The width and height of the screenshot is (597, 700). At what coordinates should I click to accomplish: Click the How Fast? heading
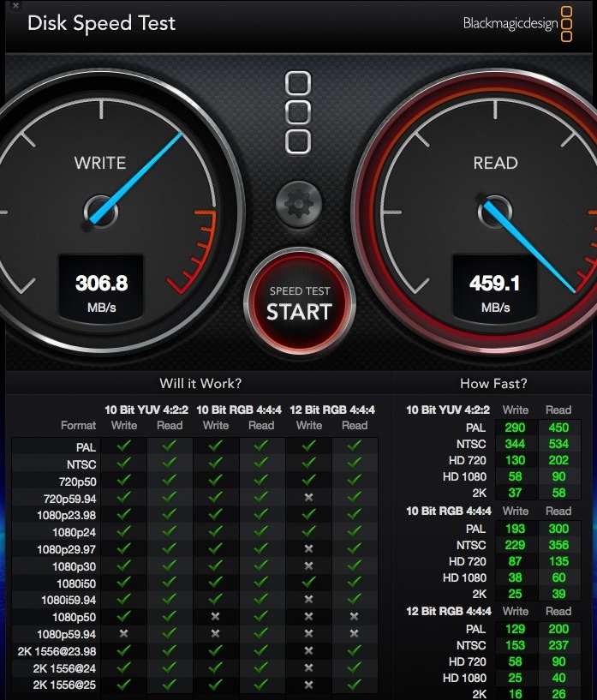tap(493, 383)
